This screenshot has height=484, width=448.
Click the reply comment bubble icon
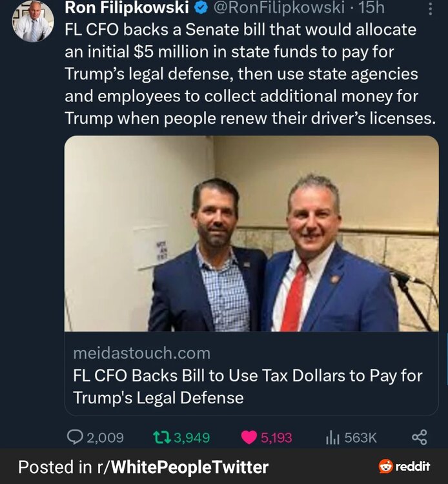point(75,438)
